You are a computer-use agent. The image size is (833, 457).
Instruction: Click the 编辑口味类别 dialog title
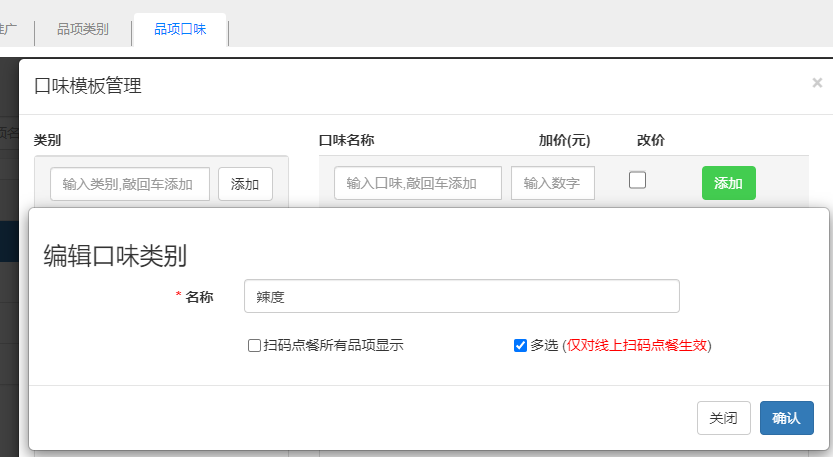[115, 256]
